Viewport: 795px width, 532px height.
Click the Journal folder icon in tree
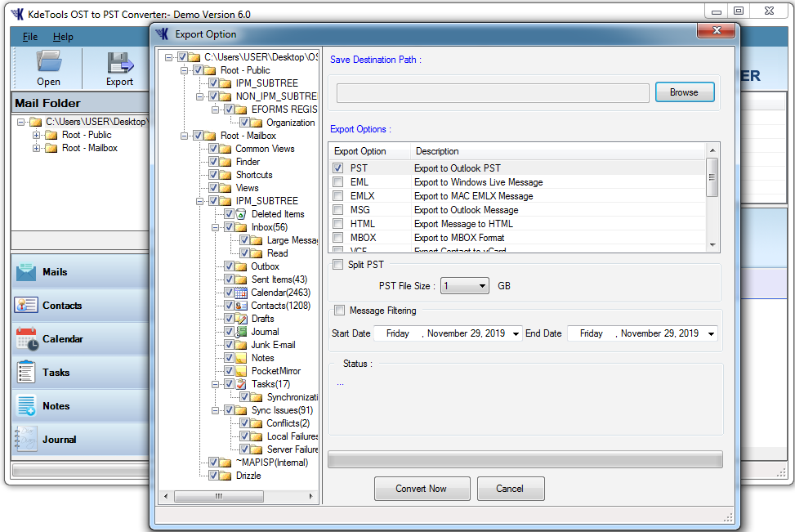(x=241, y=332)
